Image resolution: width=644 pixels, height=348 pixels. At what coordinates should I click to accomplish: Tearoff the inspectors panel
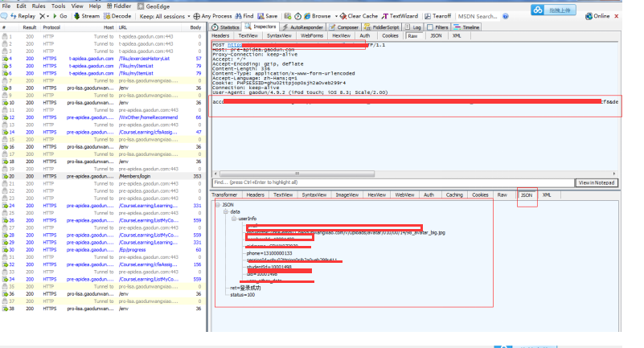(438, 16)
